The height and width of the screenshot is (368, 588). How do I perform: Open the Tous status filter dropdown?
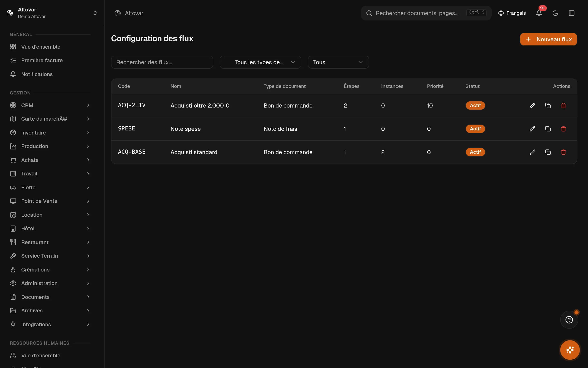pyautogui.click(x=338, y=62)
